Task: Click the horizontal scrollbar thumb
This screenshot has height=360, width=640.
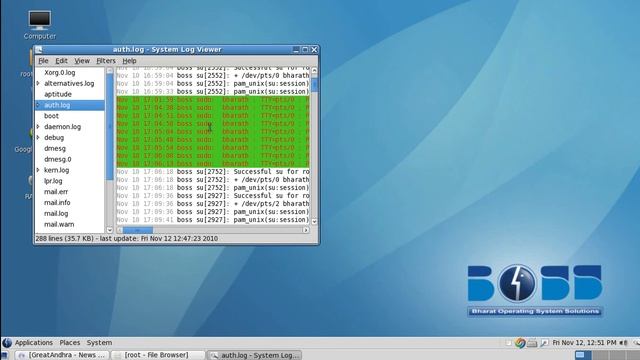Action: pyautogui.click(x=138, y=230)
